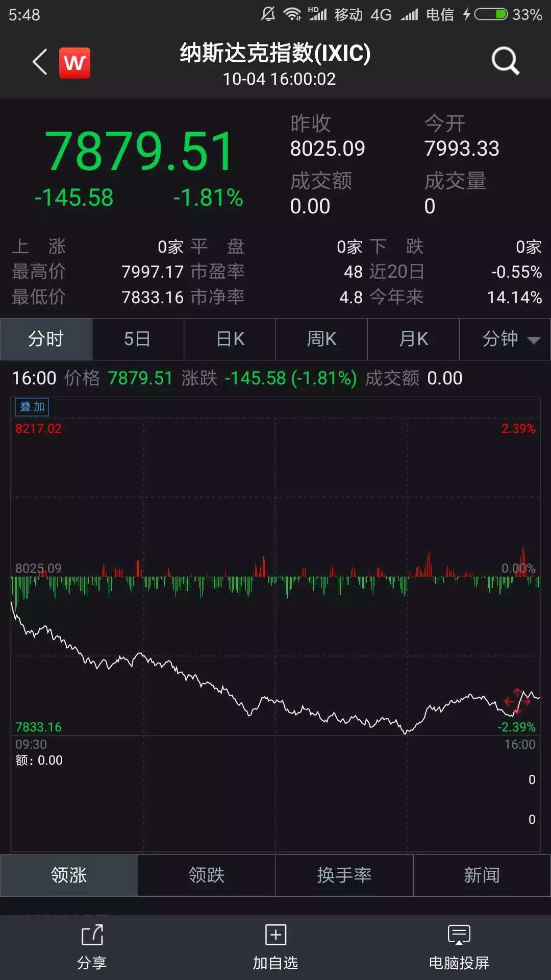The height and width of the screenshot is (980, 551).
Task: Switch to the 日K chart tab
Action: click(x=230, y=339)
